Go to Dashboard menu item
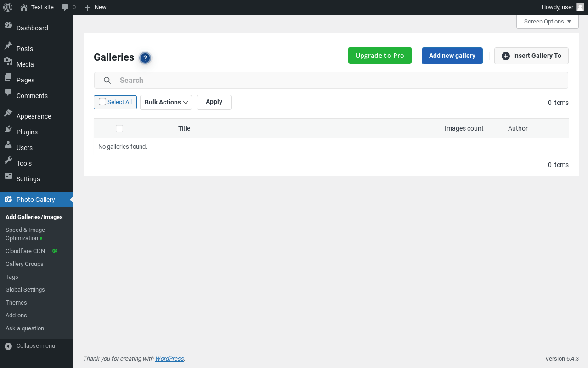588x368 pixels. point(37,28)
